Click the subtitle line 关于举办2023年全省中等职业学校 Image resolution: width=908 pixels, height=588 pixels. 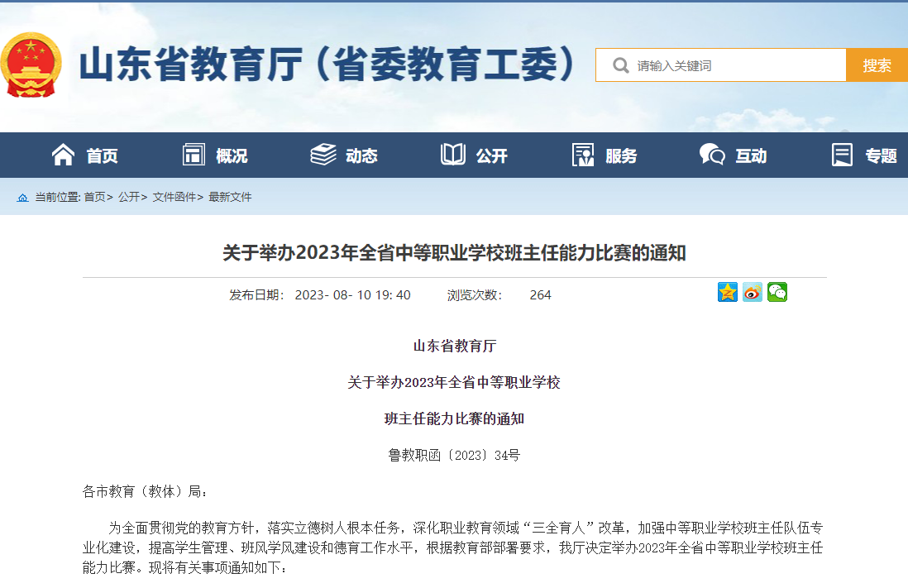click(x=454, y=382)
